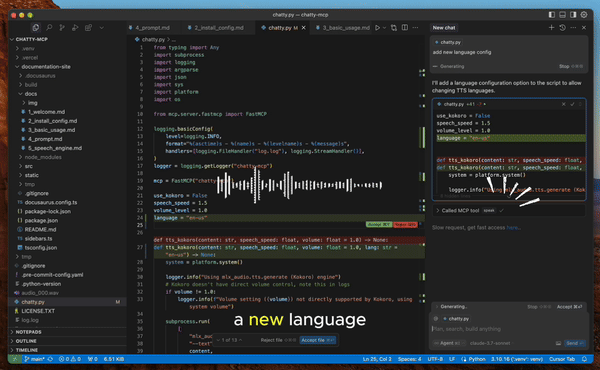Click Accept button above chat input
The height and width of the screenshot is (370, 600).
click(569, 306)
